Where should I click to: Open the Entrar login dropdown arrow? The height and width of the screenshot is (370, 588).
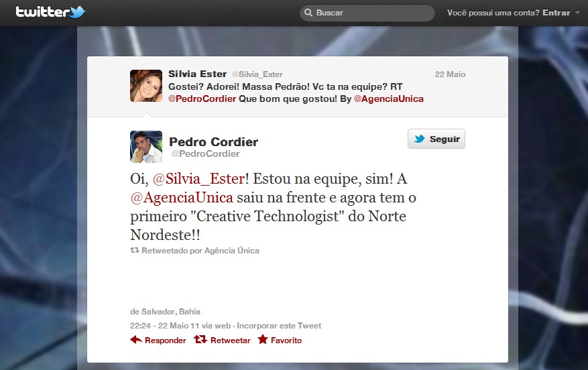[577, 13]
